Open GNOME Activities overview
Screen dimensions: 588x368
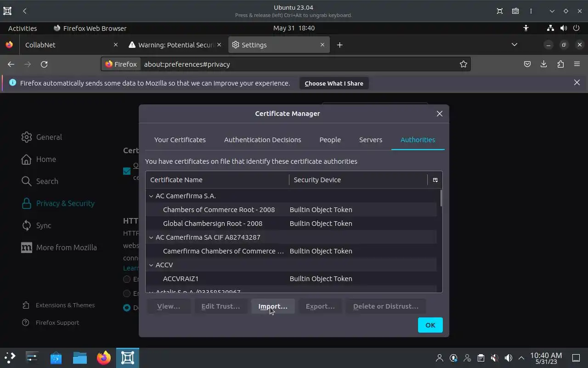pos(23,28)
